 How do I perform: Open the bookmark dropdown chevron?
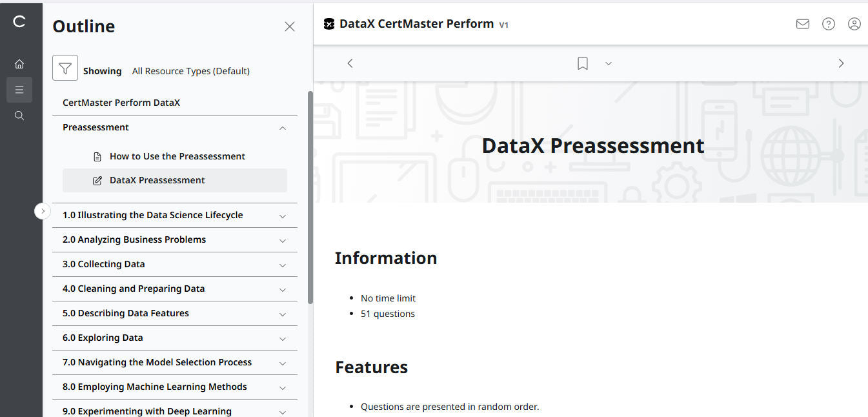[608, 63]
